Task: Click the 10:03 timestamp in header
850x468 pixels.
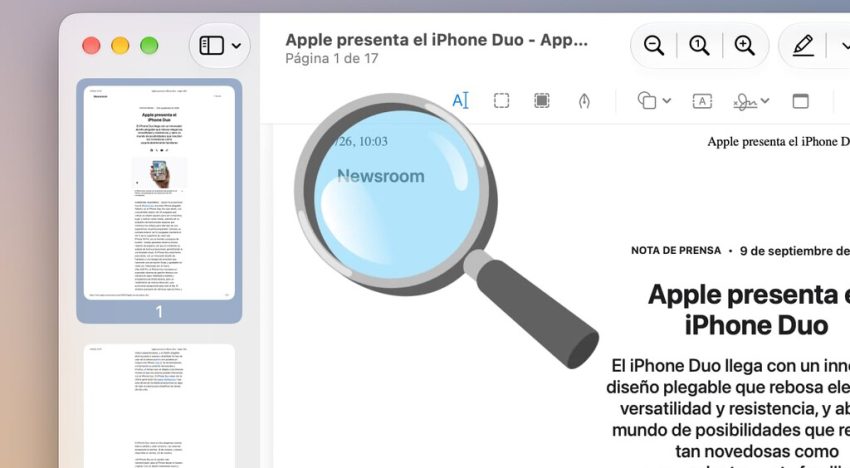Action: [x=374, y=142]
